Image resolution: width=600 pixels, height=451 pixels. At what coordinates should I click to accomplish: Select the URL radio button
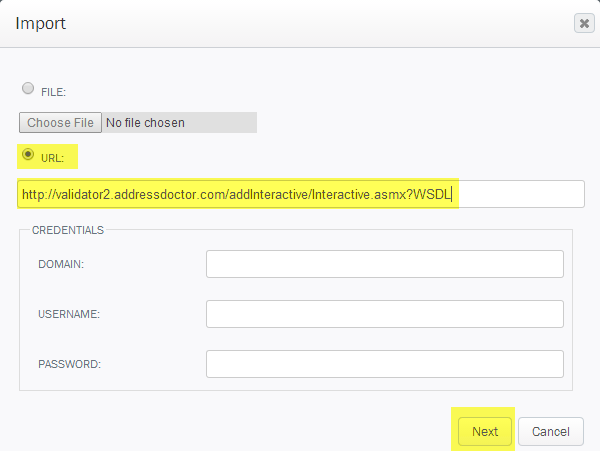(x=28, y=155)
